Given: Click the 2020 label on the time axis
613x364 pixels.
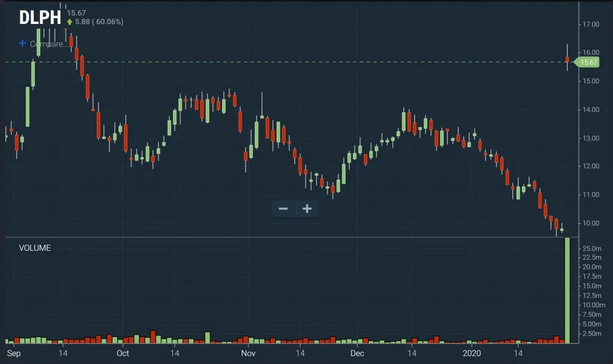Looking at the screenshot, I should click(x=472, y=354).
